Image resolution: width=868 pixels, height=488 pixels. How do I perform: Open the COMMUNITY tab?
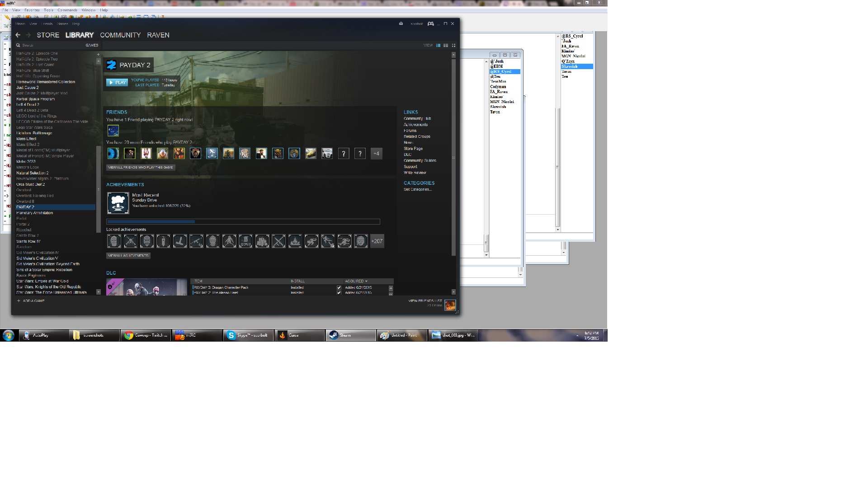coord(120,35)
